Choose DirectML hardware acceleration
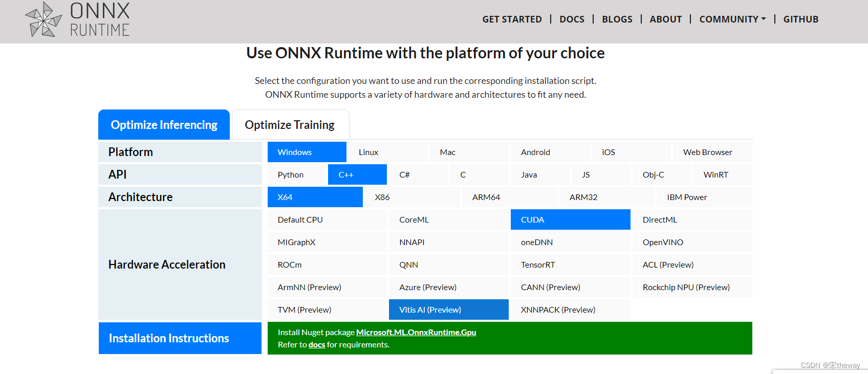This screenshot has height=374, width=868. (692, 219)
